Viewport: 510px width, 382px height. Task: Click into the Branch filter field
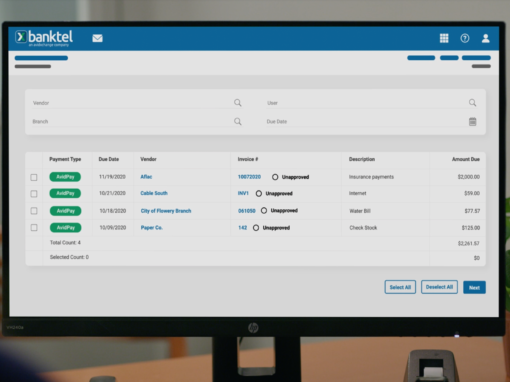coord(137,122)
